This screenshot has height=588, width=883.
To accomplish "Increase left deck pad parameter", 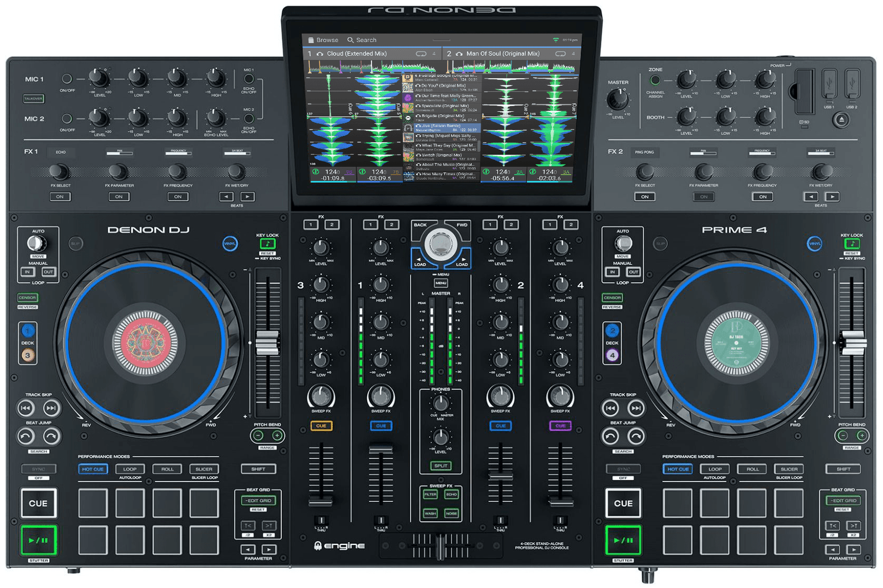I will pyautogui.click(x=269, y=549).
